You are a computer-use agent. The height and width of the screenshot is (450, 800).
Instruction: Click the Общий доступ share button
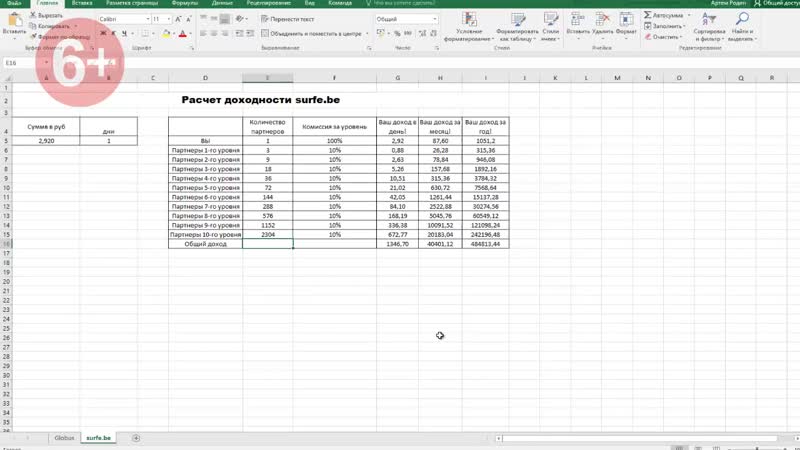pos(777,3)
